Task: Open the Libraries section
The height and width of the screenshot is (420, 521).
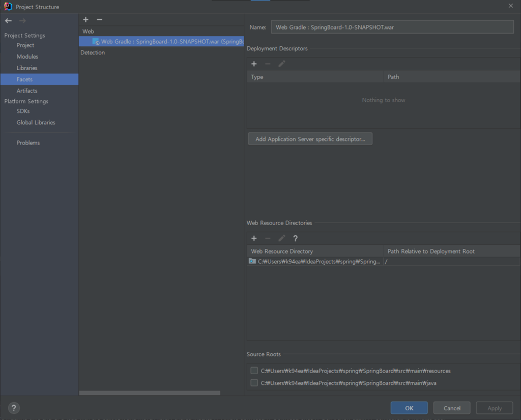Action: pos(27,68)
